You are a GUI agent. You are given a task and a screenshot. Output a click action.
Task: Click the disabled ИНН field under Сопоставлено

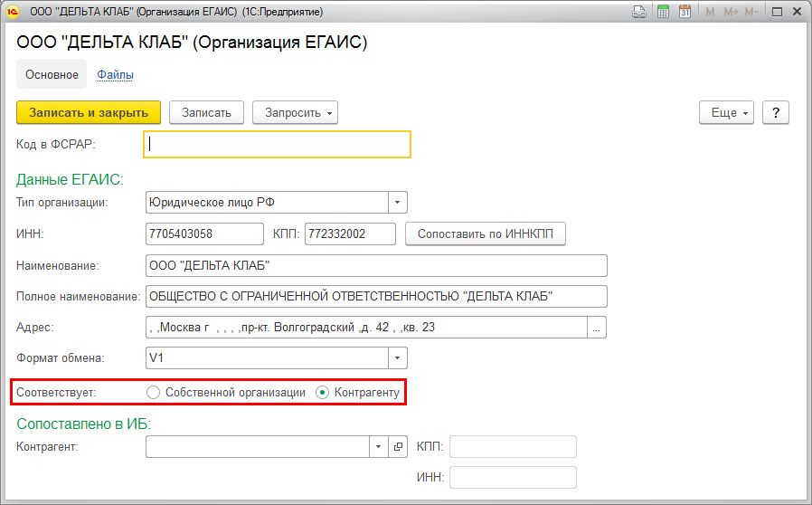click(513, 478)
